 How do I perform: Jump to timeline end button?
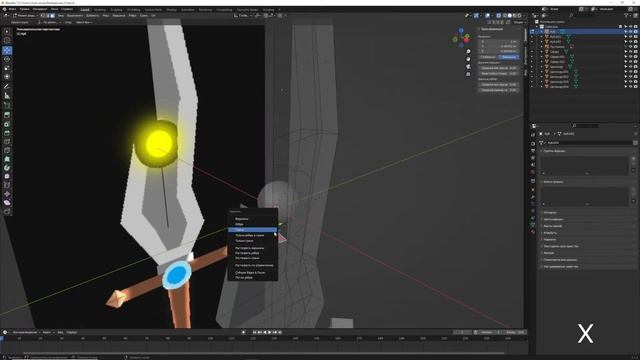pyautogui.click(x=280, y=332)
